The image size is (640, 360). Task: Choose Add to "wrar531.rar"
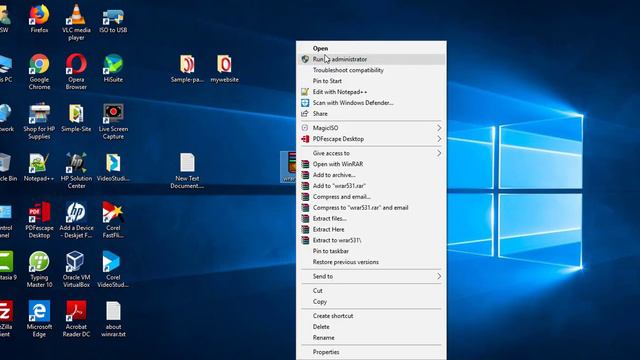click(371, 186)
